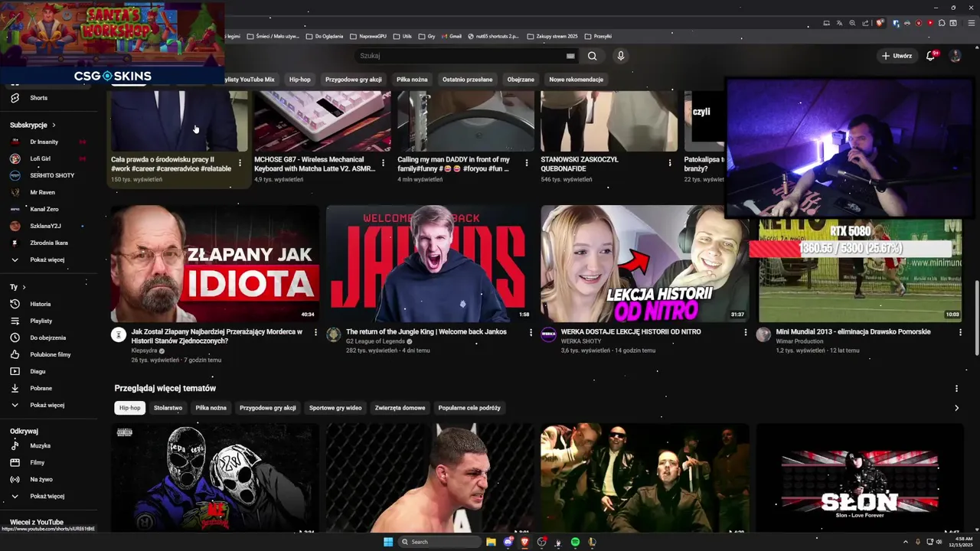
Task: Click the taskbar Search box
Action: [x=440, y=542]
